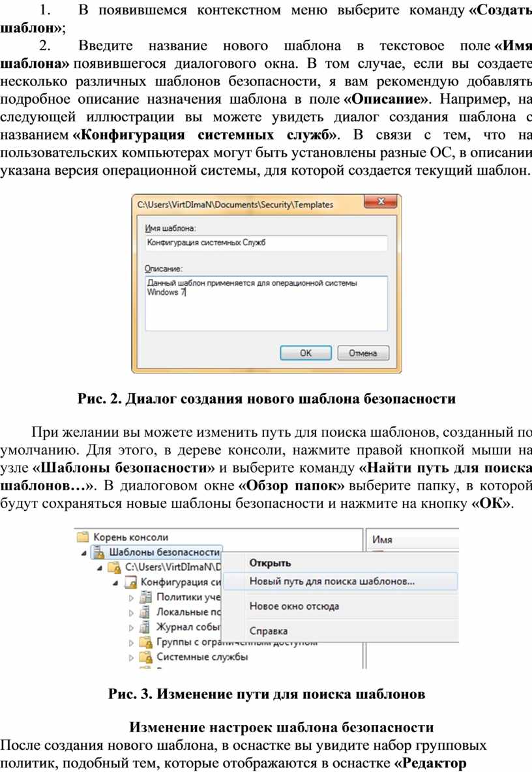The image size is (532, 772).
Task: Collapse the Шаблоны безопасности tree node
Action: tap(84, 553)
